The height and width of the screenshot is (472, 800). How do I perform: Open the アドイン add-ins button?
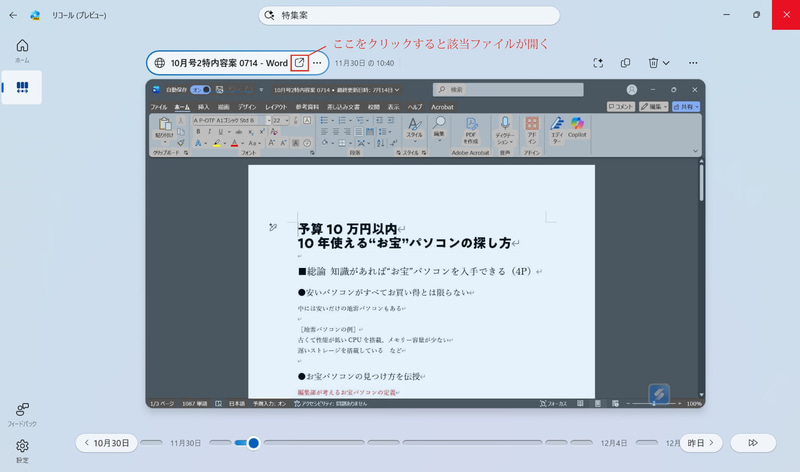[x=532, y=131]
